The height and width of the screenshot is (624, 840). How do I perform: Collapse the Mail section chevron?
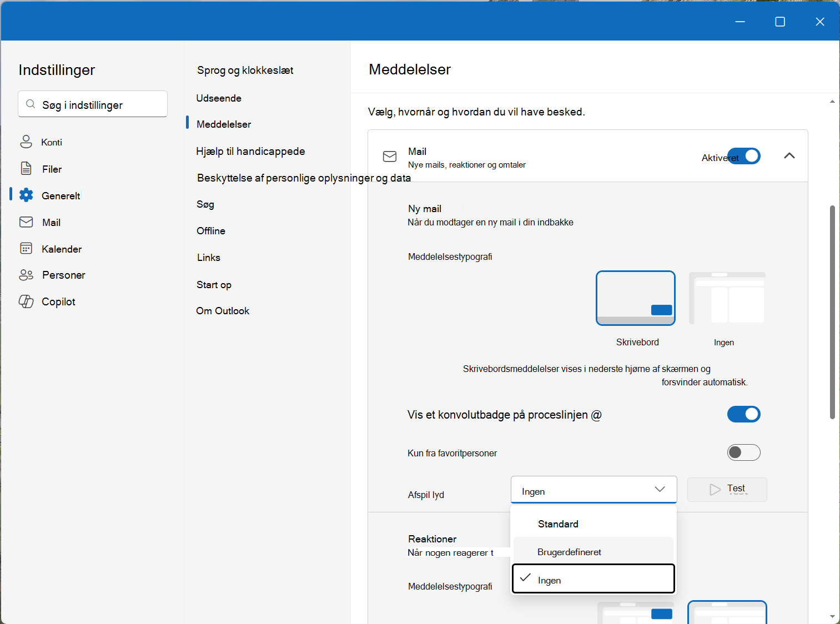pyautogui.click(x=789, y=156)
